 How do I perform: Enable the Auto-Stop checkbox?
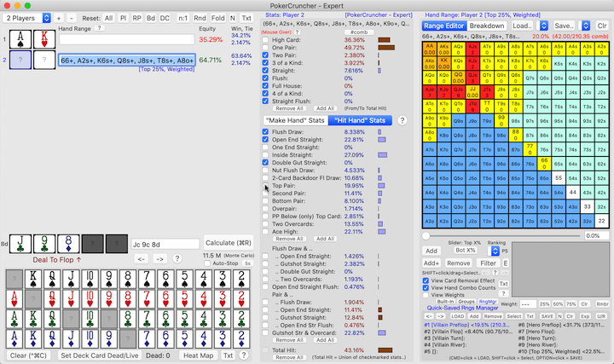click(207, 263)
